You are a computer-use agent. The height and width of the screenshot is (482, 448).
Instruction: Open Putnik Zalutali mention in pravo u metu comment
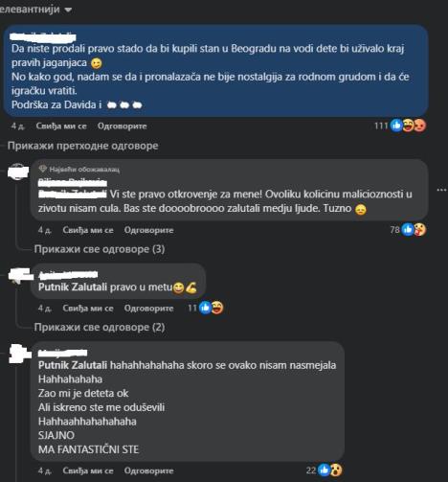[x=73, y=287]
